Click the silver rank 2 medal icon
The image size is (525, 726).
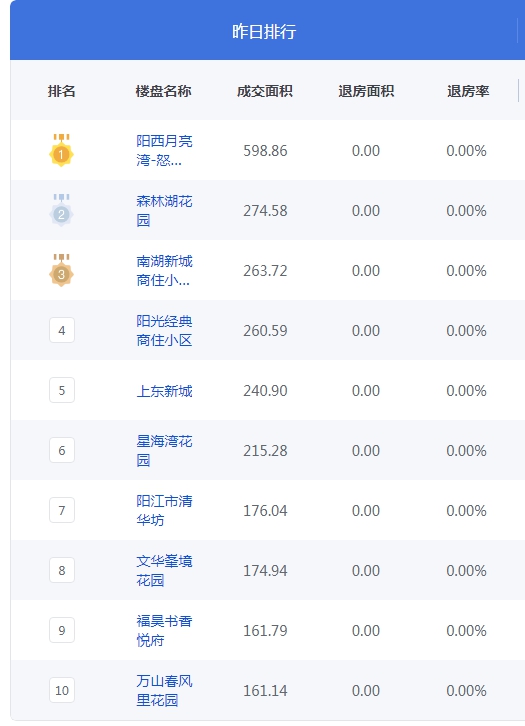click(62, 210)
